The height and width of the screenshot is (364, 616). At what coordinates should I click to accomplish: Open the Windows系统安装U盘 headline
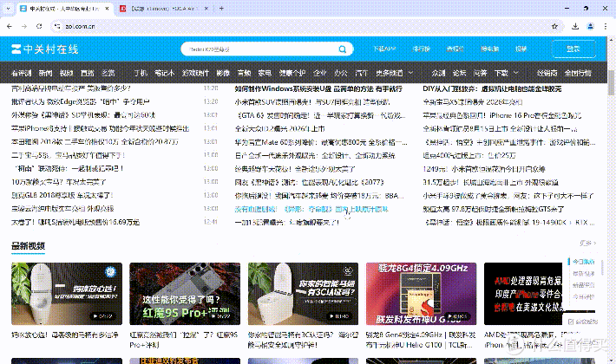click(318, 88)
